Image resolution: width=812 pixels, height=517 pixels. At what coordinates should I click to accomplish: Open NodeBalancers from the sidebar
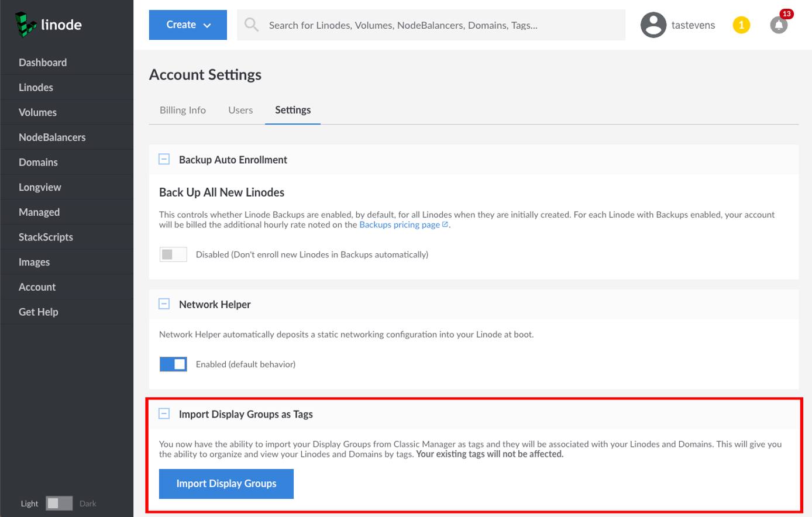[x=51, y=137]
